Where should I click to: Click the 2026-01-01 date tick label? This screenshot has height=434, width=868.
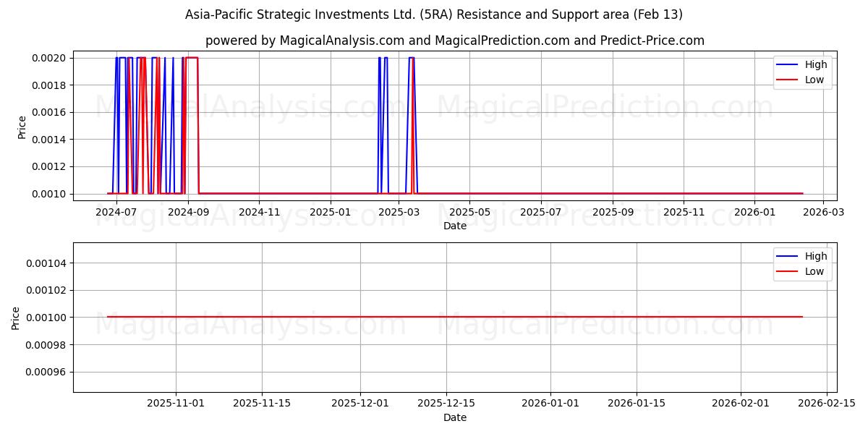(550, 404)
